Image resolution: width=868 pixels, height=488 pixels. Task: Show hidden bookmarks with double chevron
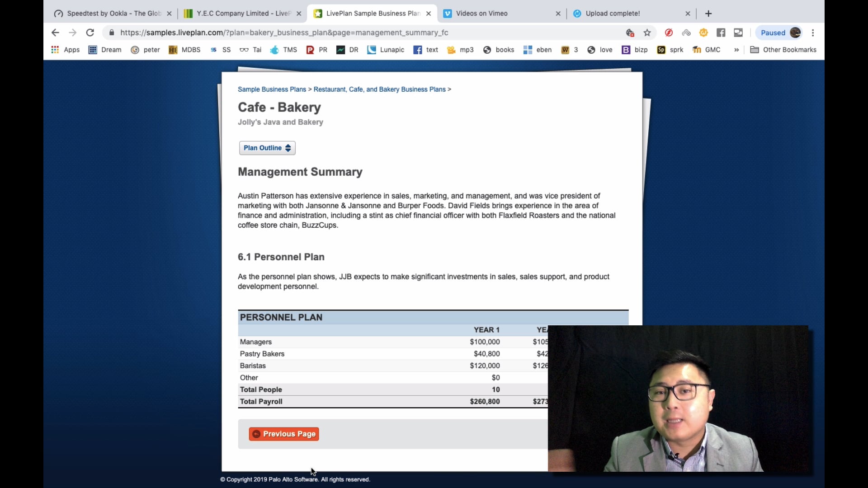[x=736, y=50]
